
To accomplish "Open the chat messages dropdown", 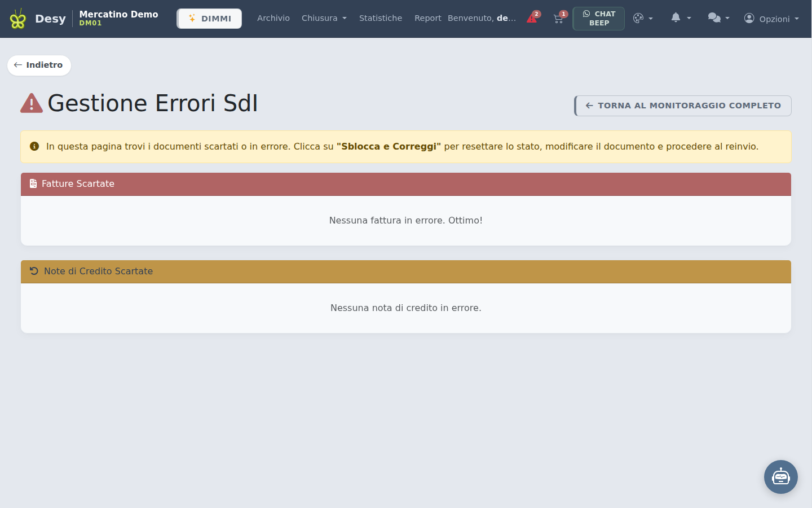I will pyautogui.click(x=719, y=18).
